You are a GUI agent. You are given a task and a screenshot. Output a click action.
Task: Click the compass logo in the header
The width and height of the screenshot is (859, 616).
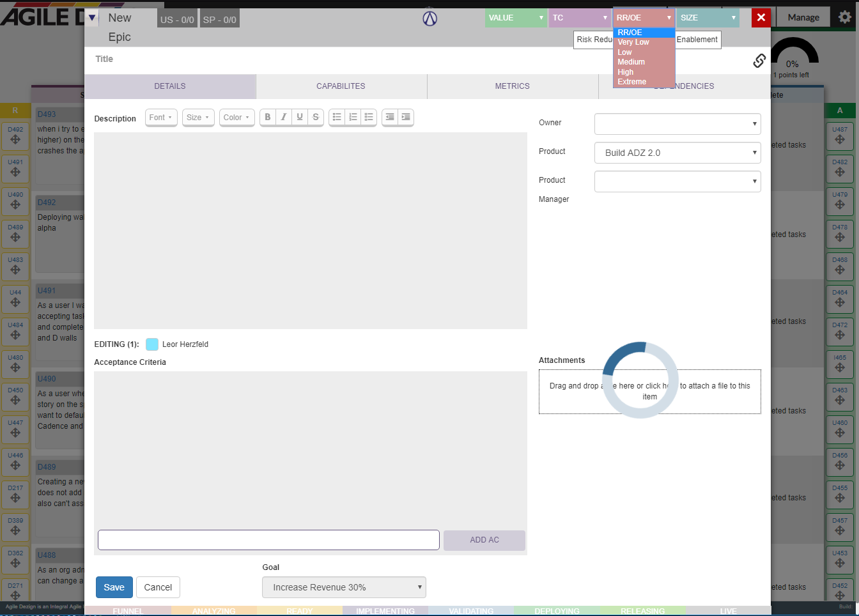(x=430, y=19)
